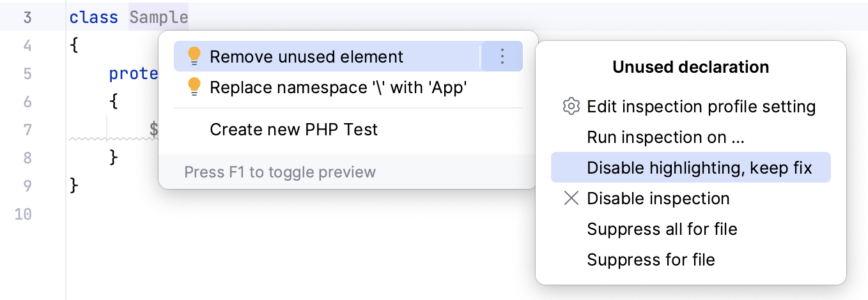Choose Replace namespace '\' with 'App'
The width and height of the screenshot is (868, 300).
[339, 87]
